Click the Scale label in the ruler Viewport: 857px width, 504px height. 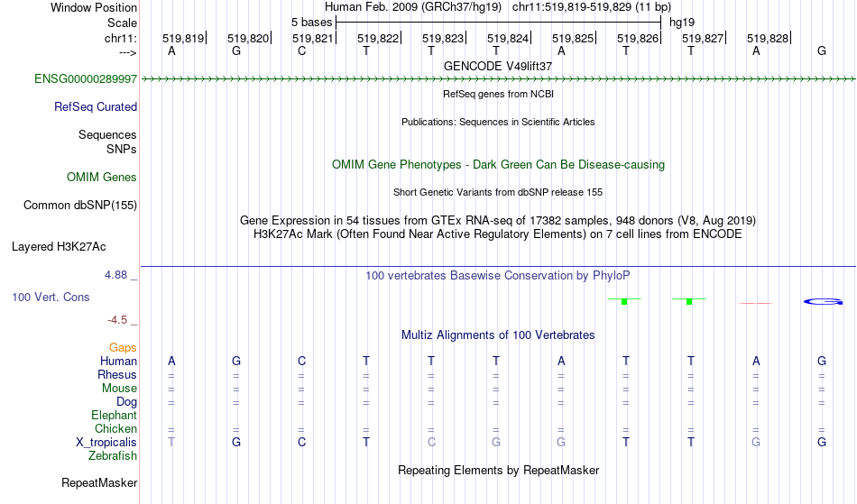click(123, 23)
